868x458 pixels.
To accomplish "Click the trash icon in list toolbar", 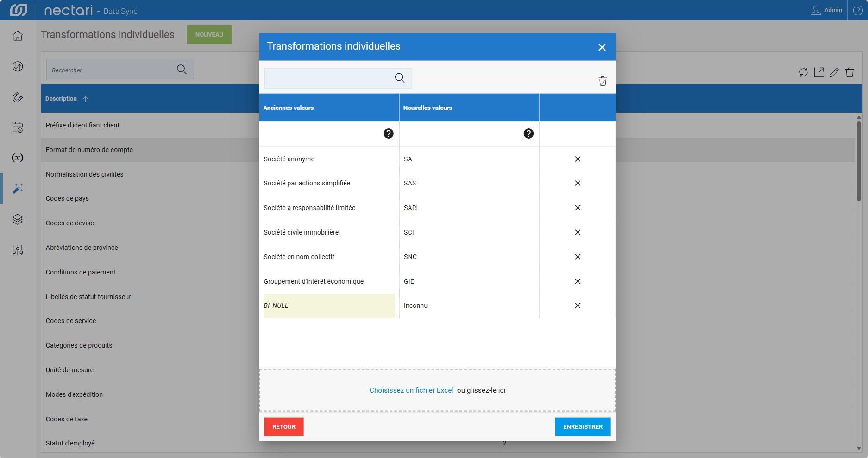I will (849, 72).
